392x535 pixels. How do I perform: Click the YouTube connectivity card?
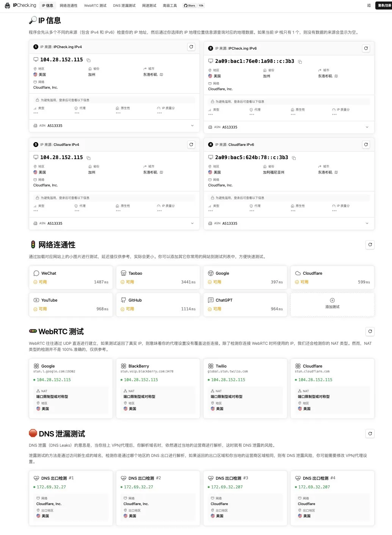[71, 305]
